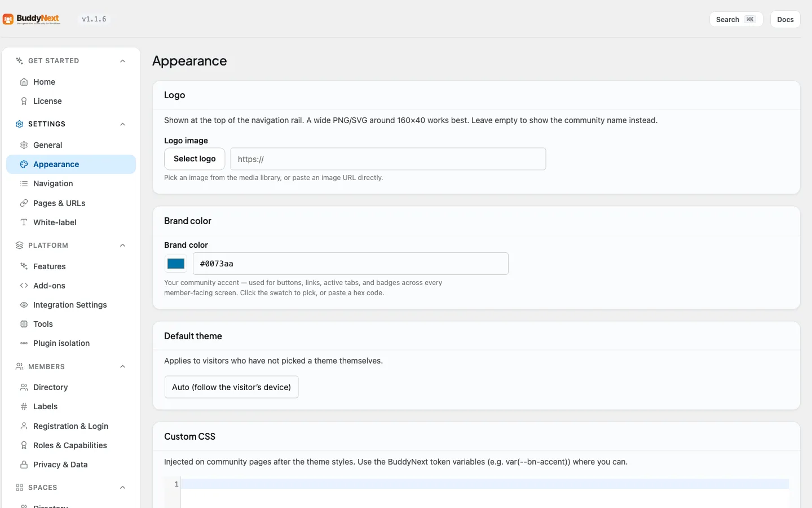Click the link icon next to Pages & URLs
This screenshot has width=812, height=508.
coord(24,203)
